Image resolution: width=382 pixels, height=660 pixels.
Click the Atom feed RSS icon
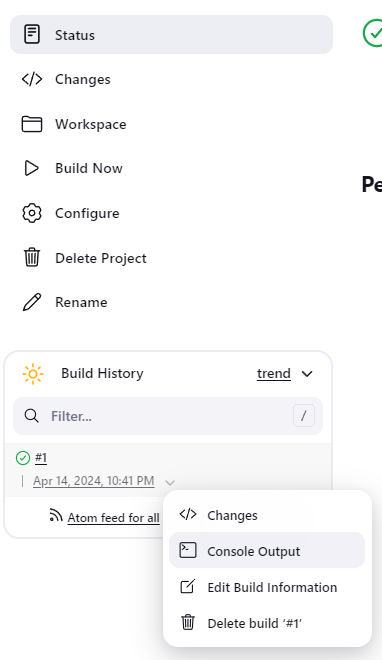click(56, 515)
